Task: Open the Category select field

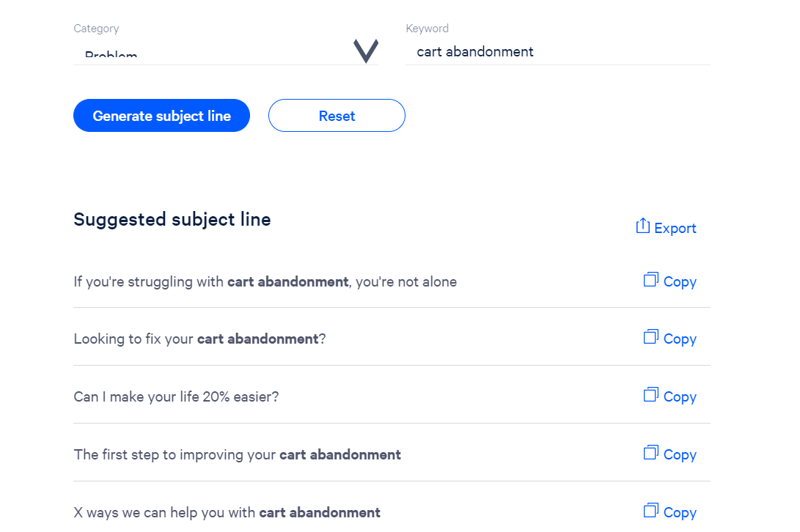Action: tap(226, 52)
